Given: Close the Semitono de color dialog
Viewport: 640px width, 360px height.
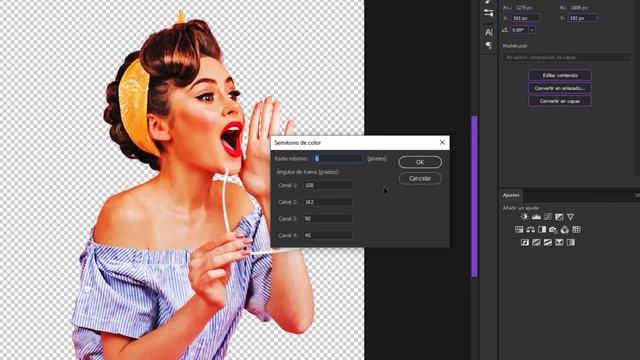Looking at the screenshot, I should click(442, 142).
